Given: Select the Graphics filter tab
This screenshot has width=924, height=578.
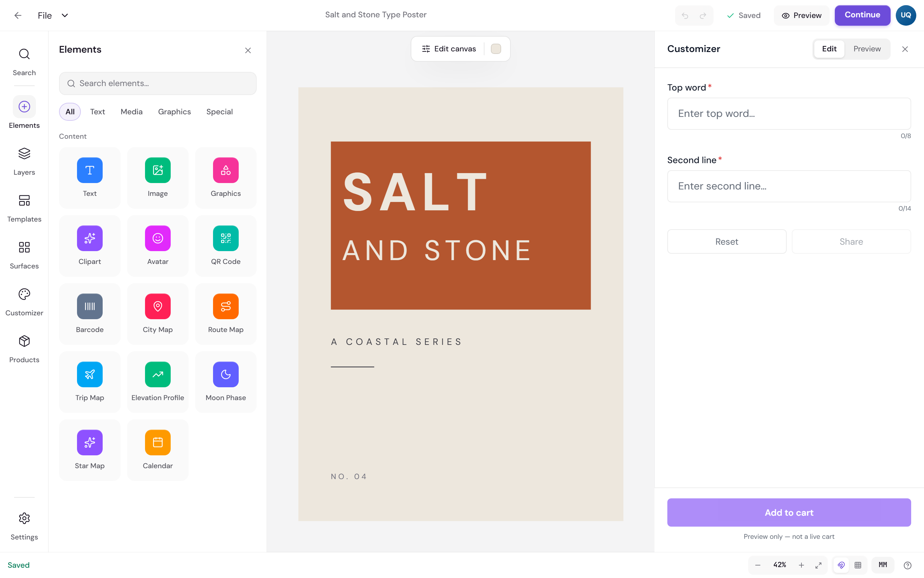Looking at the screenshot, I should (174, 112).
